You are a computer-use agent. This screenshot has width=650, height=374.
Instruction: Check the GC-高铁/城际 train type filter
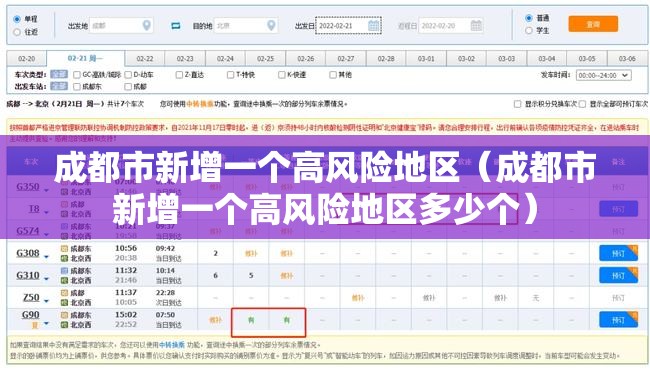tap(77, 75)
